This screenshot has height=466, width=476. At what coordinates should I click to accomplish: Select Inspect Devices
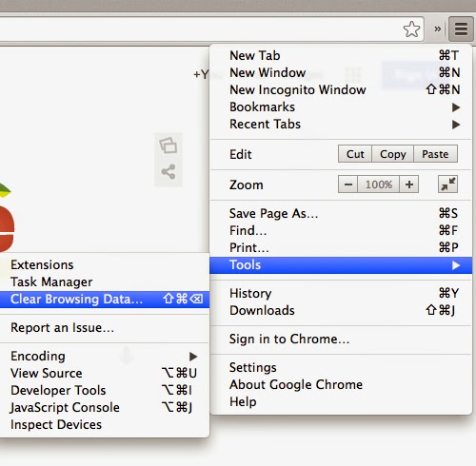(105, 425)
